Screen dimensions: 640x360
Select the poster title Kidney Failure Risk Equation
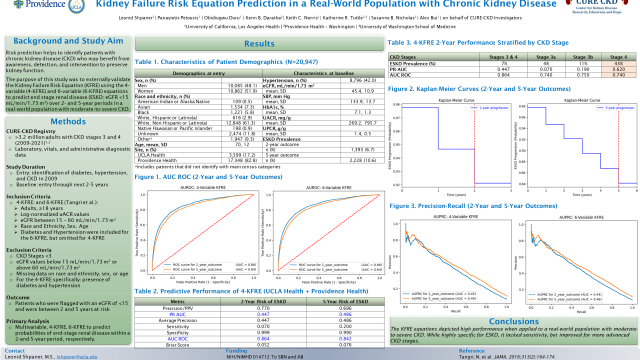326,4
